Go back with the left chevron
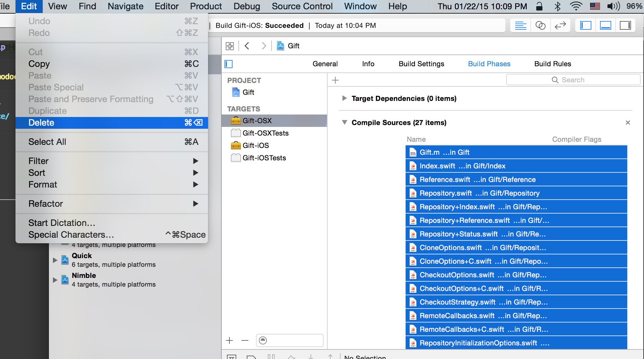 click(x=247, y=46)
